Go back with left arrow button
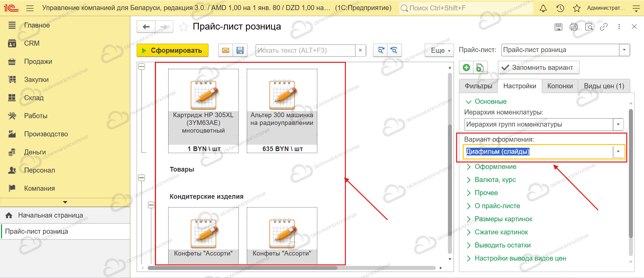644x278 pixels. coord(146,27)
